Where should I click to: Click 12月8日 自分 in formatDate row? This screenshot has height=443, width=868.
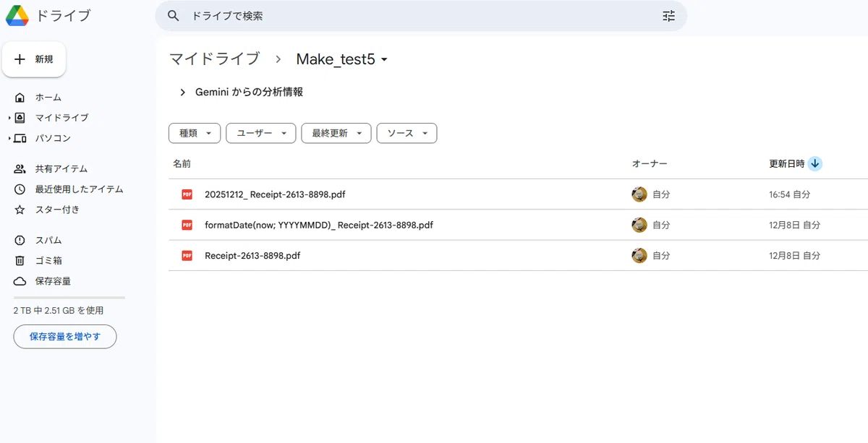point(794,225)
